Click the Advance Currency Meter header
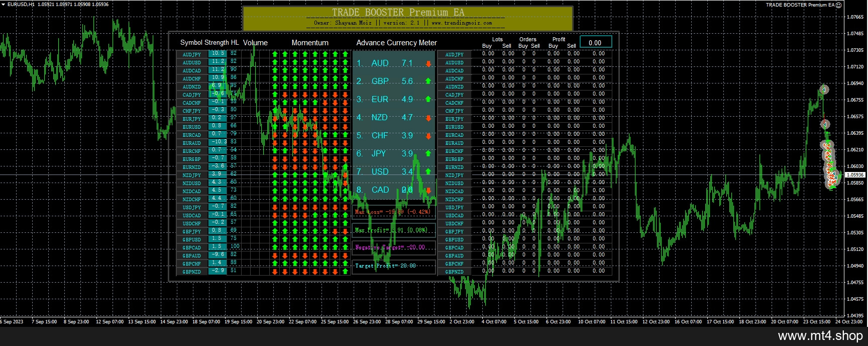Viewport: 868px width, 346px height. coord(396,43)
